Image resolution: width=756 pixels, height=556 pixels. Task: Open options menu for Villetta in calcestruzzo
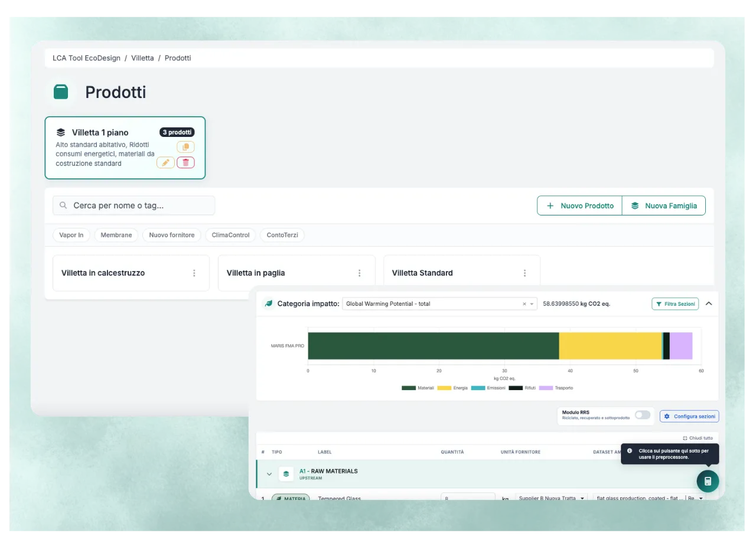coord(194,273)
